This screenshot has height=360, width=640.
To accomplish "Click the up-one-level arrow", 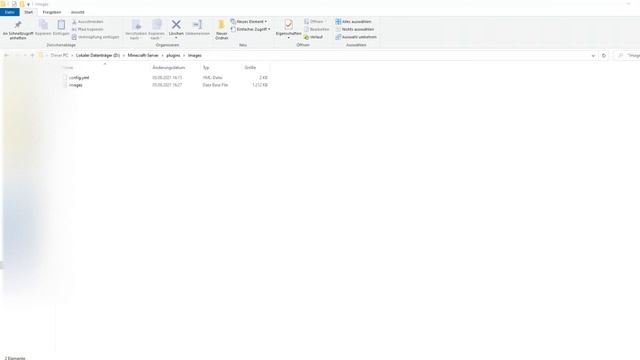I will point(32,56).
